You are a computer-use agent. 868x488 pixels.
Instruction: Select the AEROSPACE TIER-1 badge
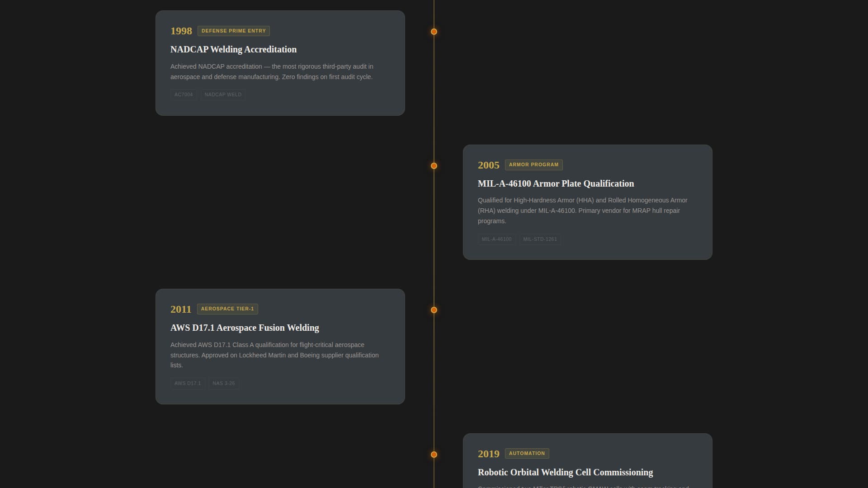click(227, 309)
